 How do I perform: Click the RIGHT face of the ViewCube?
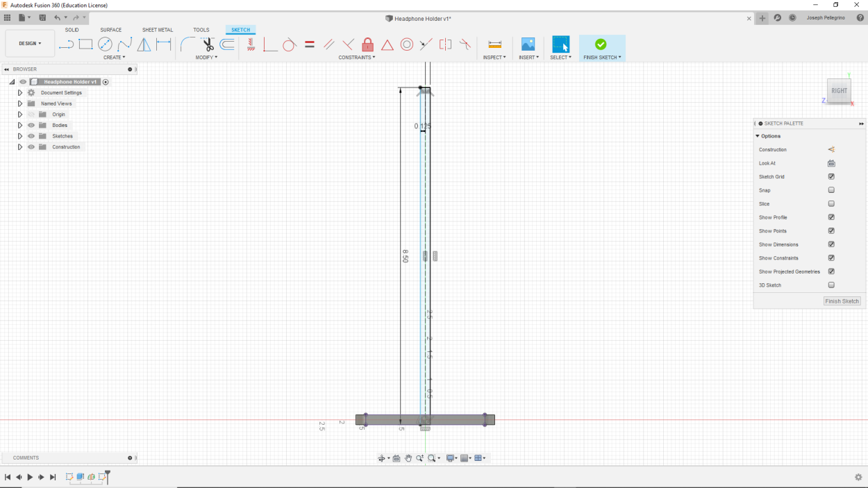pyautogui.click(x=839, y=91)
